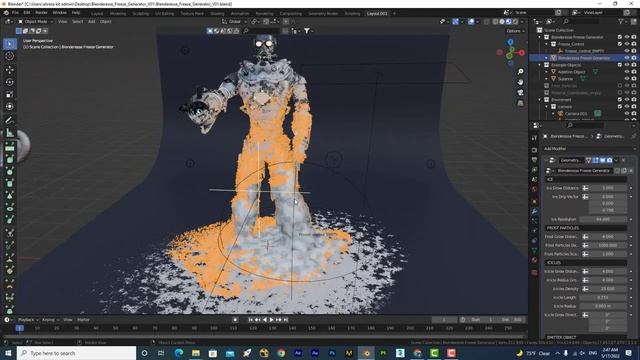Click the Ice Resolution value field
Viewport: 640px width, 360px height.
[603, 220]
